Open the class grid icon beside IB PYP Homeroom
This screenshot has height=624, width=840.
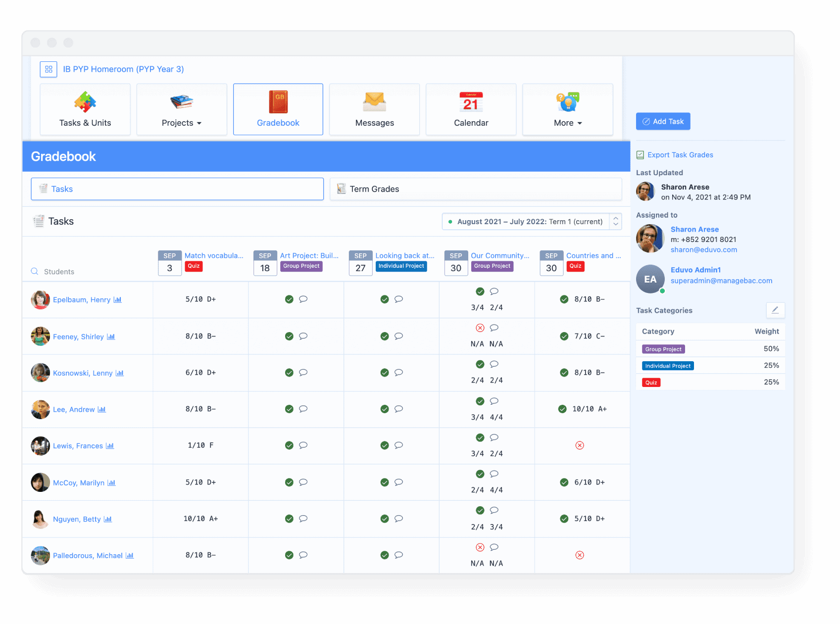[49, 69]
